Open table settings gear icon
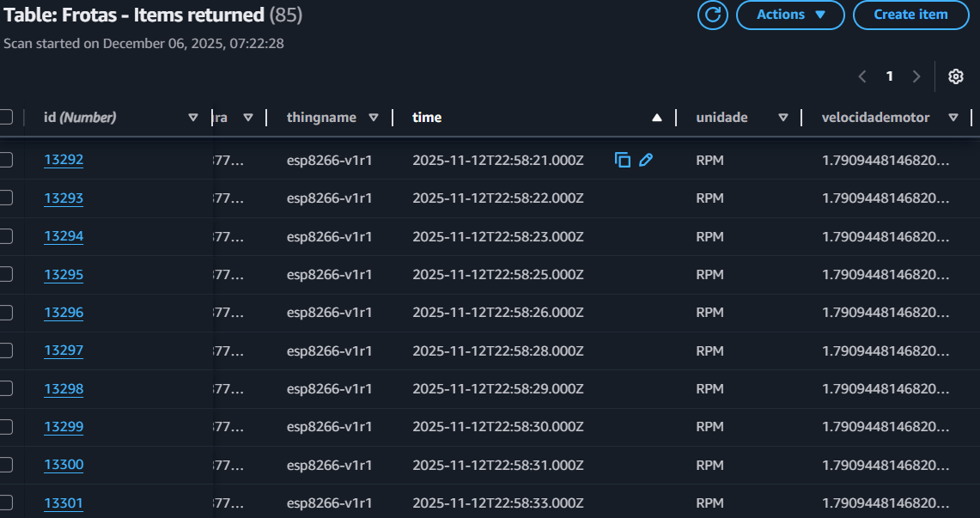This screenshot has width=980, height=518. 955,76
